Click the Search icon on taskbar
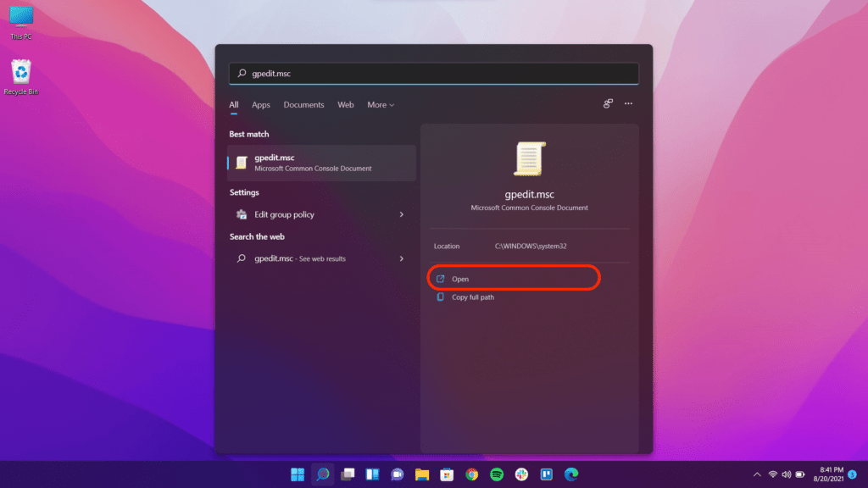This screenshot has height=488, width=868. tap(323, 474)
